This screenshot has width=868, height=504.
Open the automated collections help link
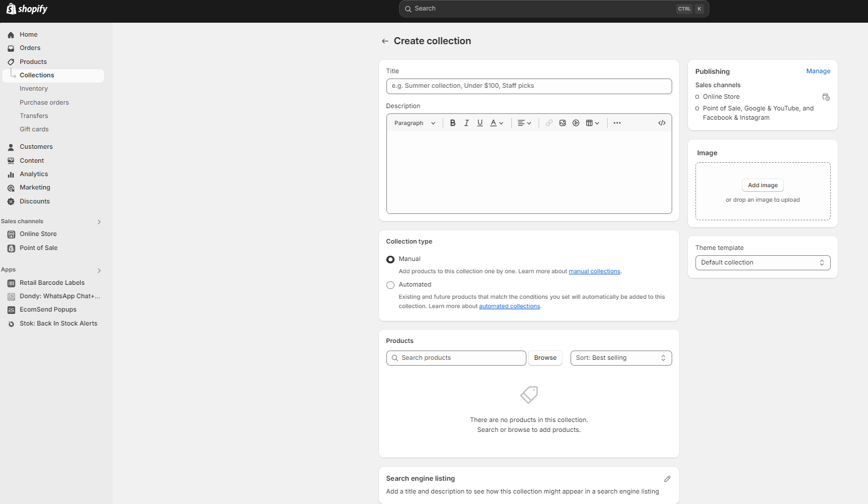point(510,306)
